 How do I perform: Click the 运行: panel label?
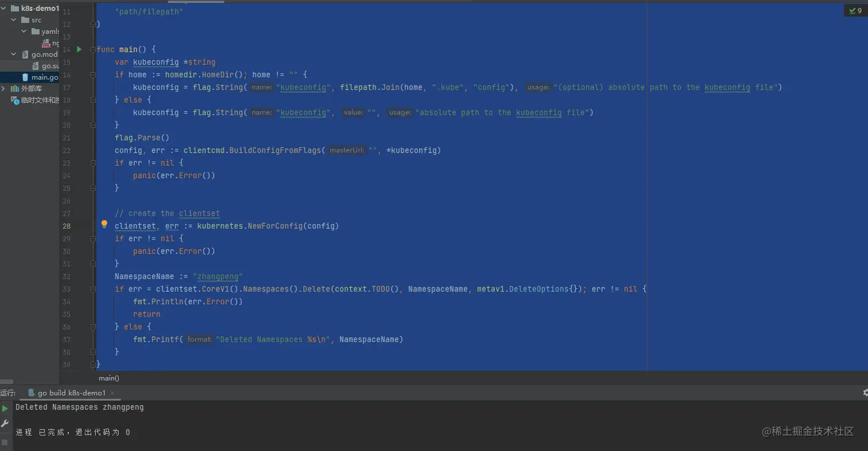(8, 393)
